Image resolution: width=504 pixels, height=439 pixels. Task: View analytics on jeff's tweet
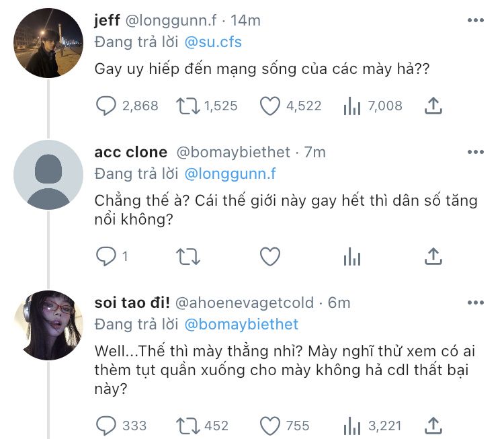[352, 106]
